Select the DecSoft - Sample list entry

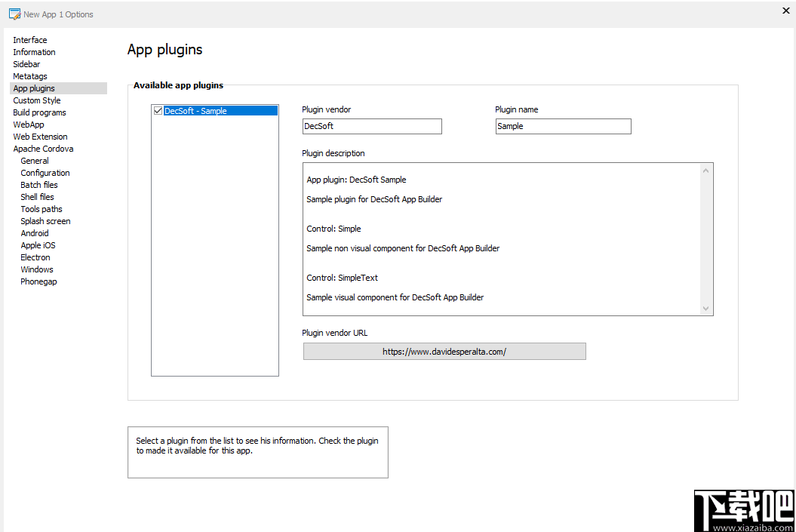220,111
